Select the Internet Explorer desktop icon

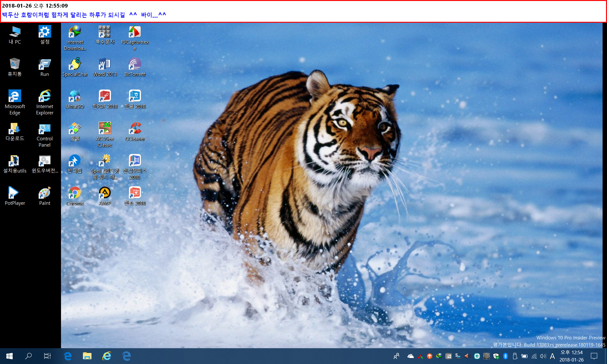pos(45,103)
